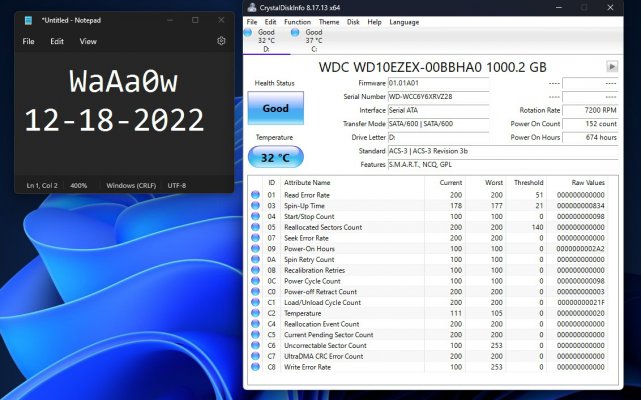Open the Theme menu
The height and width of the screenshot is (400, 641).
click(329, 22)
